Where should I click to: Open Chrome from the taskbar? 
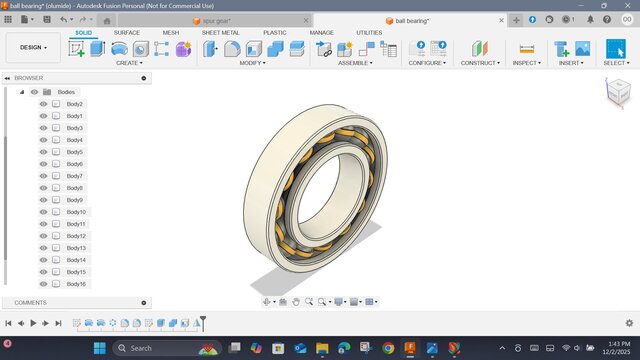tap(388, 348)
